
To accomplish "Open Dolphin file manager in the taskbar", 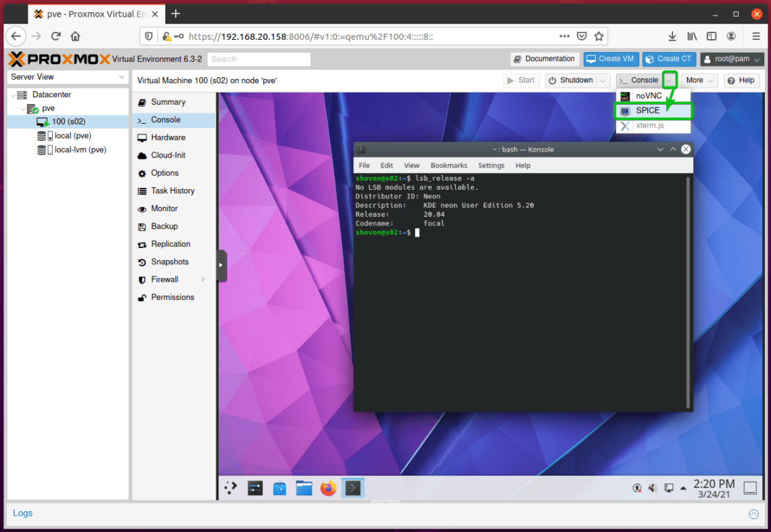I will click(304, 488).
